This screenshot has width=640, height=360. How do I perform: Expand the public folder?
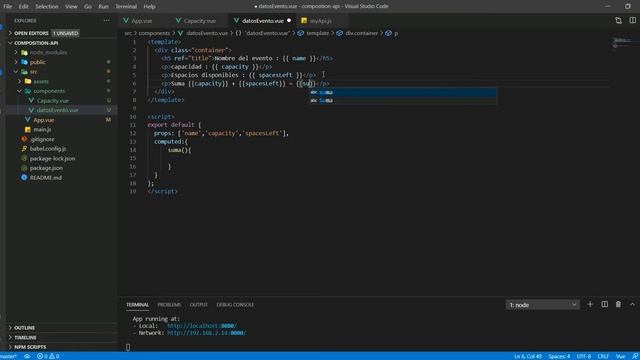click(38, 62)
